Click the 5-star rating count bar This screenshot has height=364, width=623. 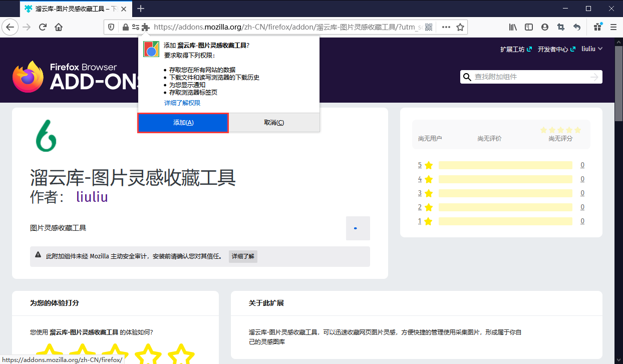click(x=505, y=165)
